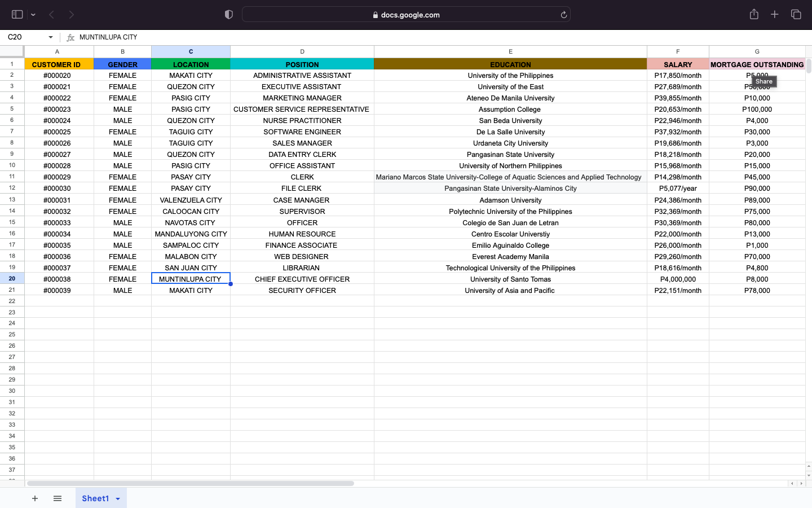Select cell with #000020
This screenshot has width=812, height=508.
(x=59, y=75)
